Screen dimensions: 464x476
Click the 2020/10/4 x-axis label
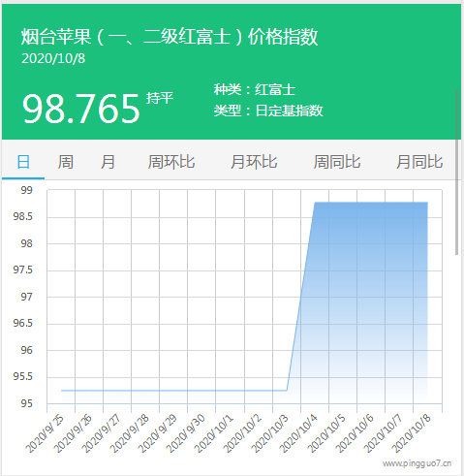coord(299,434)
